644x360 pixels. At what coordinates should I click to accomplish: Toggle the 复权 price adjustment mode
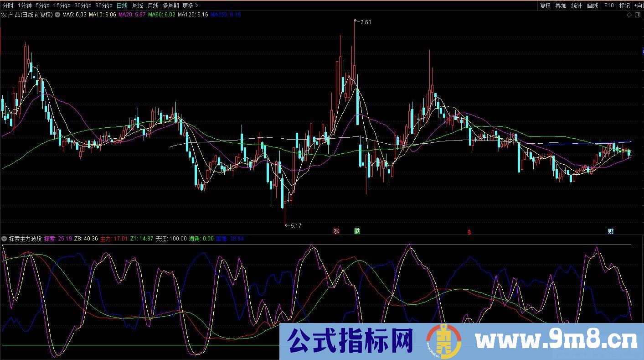(x=545, y=5)
